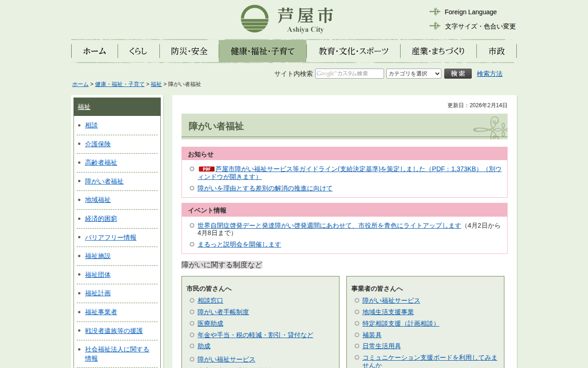Open the 産業・まちづくり menu
The width and height of the screenshot is (588, 368).
click(438, 51)
